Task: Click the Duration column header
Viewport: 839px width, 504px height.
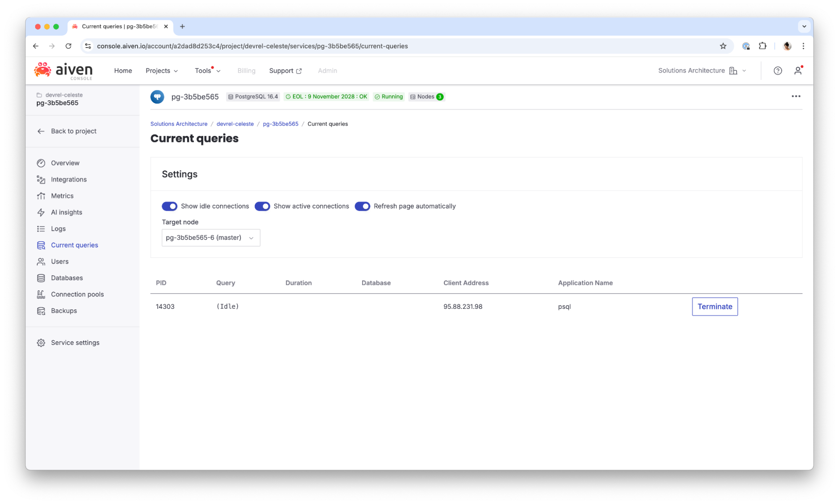Action: click(298, 283)
